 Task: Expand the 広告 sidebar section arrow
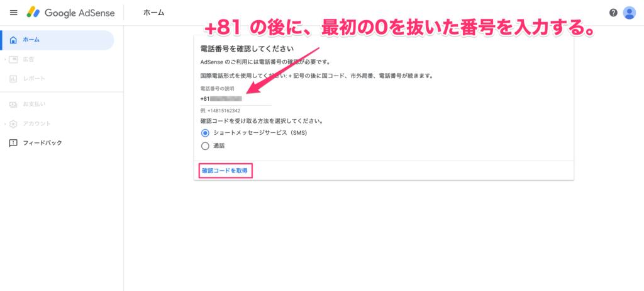tap(5, 59)
